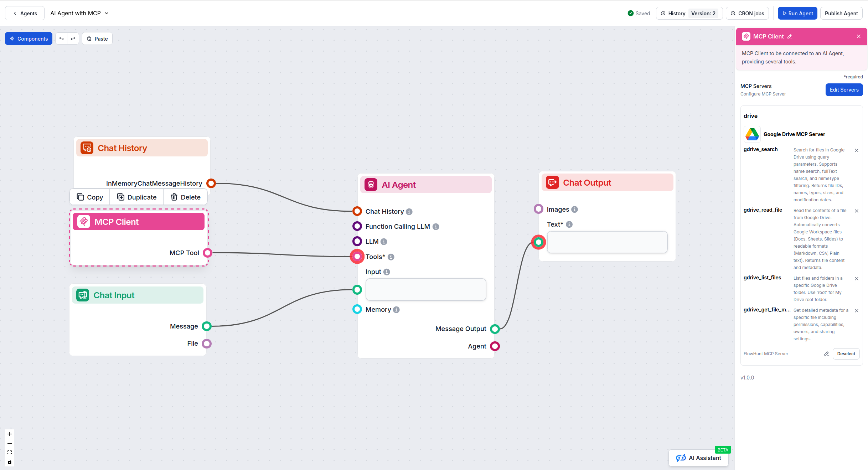
Task: Click the fit view icon
Action: pyautogui.click(x=10, y=453)
